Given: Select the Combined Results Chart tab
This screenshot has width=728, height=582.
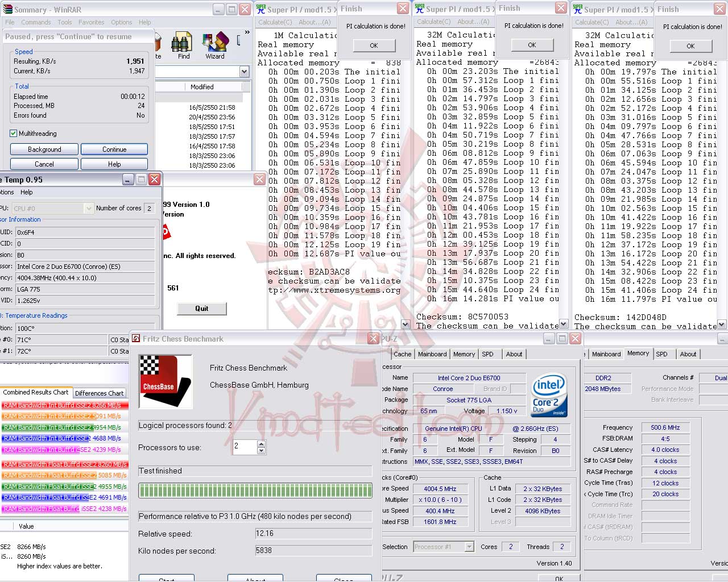Looking at the screenshot, I should tap(36, 392).
